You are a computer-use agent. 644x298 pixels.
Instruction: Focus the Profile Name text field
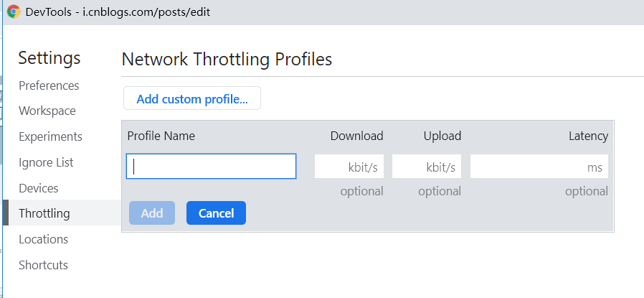pyautogui.click(x=212, y=167)
